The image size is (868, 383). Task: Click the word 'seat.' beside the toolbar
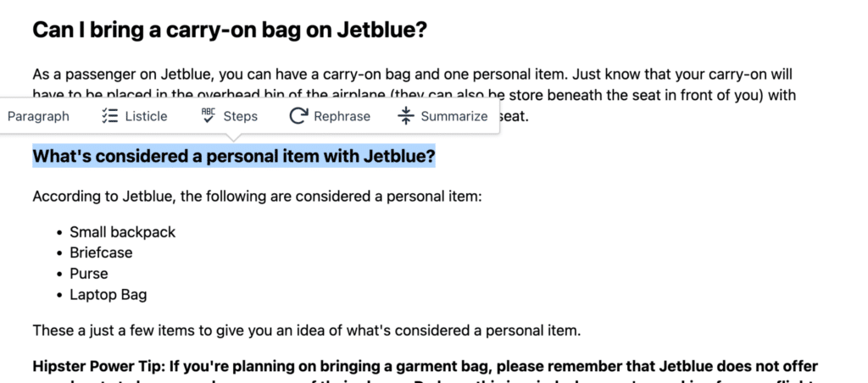(515, 116)
